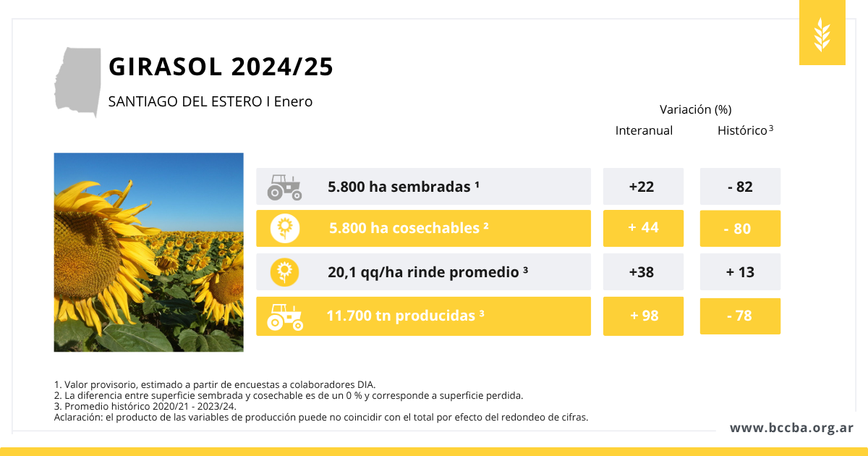The image size is (868, 456).
Task: Click the 11.700 tn producidas row
Action: [x=423, y=316]
